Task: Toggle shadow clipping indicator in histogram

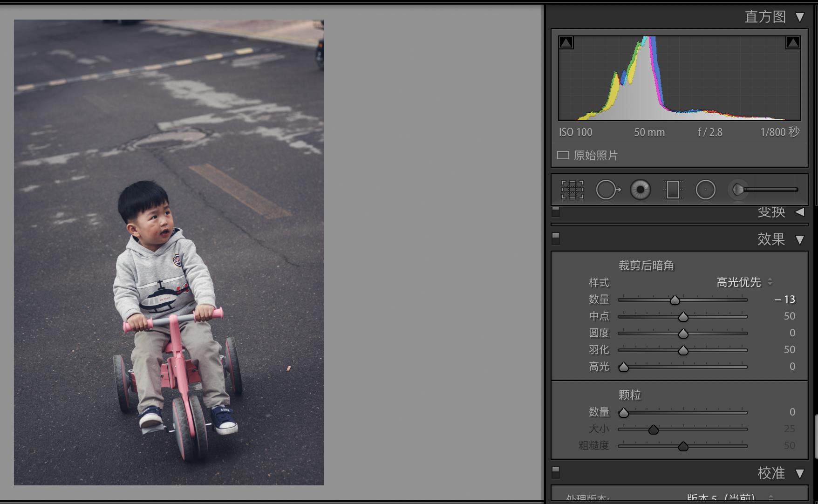Action: [x=566, y=43]
